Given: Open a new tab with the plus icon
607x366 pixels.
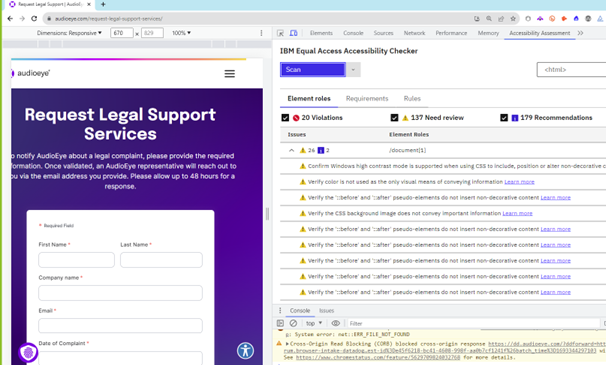Looking at the screenshot, I should (103, 4).
